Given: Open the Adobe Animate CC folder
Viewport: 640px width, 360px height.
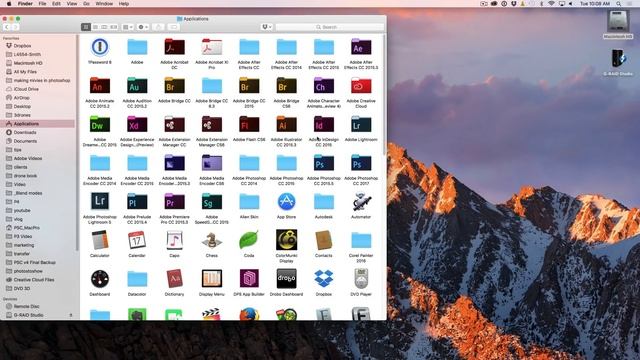Looking at the screenshot, I should point(100,86).
